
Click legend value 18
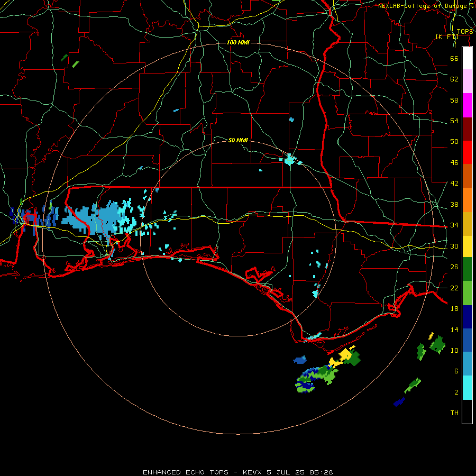(x=454, y=308)
